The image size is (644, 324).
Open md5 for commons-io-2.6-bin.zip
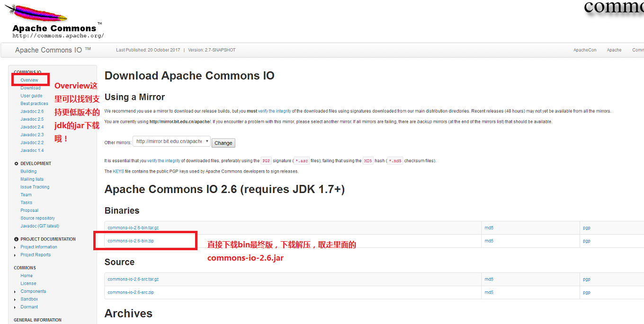(489, 241)
